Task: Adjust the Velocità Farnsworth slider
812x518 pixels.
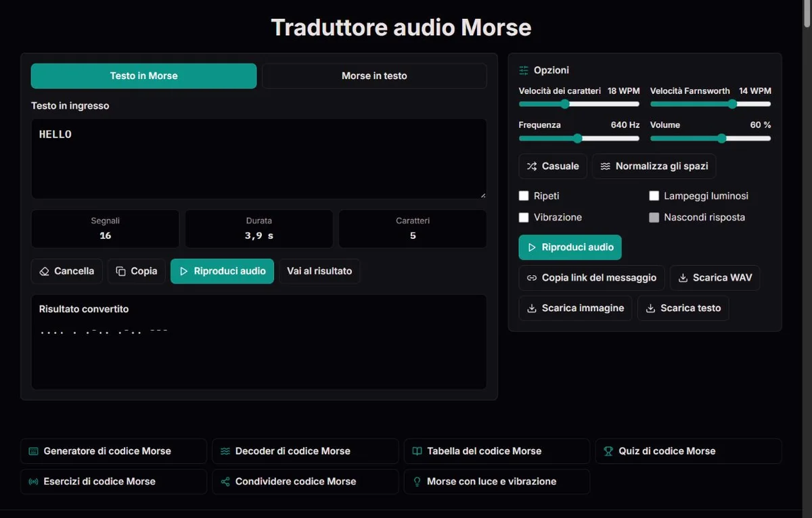Action: [710, 104]
